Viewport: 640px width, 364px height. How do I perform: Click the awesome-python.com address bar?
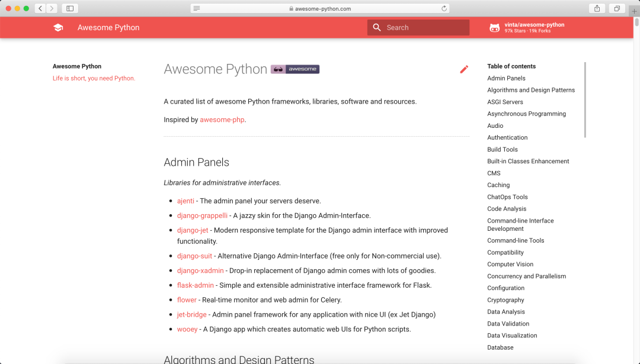pos(320,8)
